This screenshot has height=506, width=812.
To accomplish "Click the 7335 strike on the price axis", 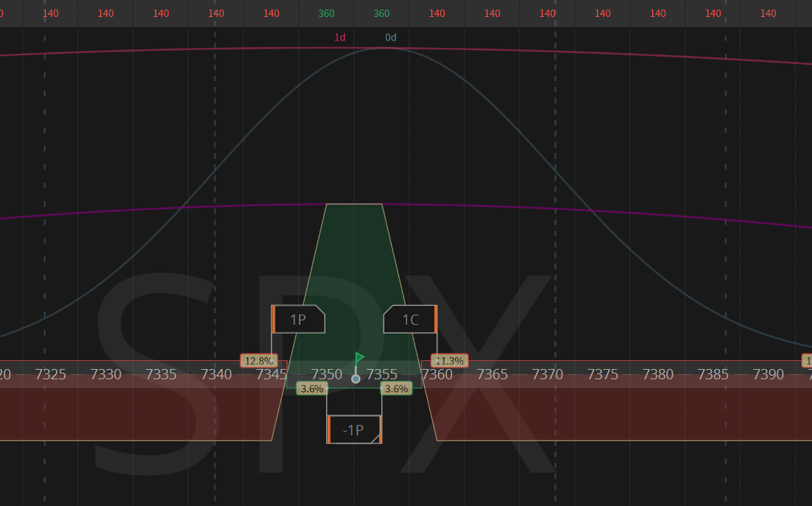I will point(161,374).
